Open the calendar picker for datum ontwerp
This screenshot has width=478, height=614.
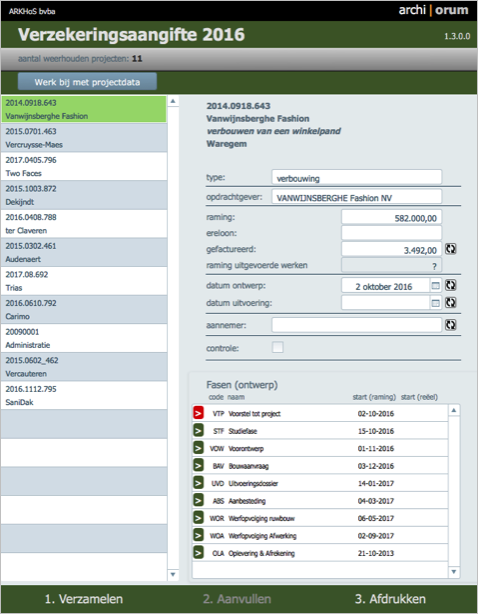click(x=435, y=286)
